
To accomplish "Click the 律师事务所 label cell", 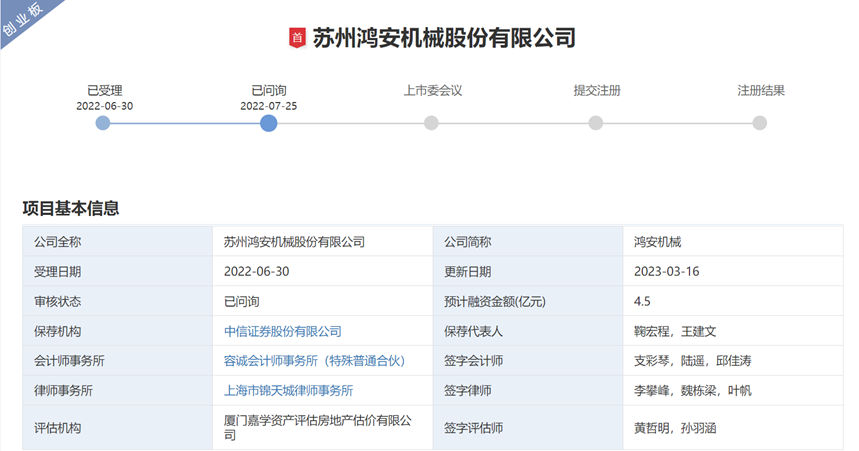I will click(x=117, y=390).
